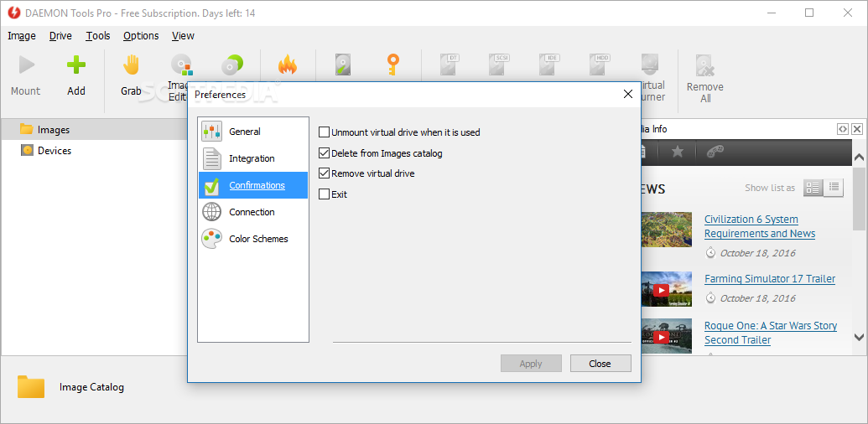Open General preferences section

(x=253, y=132)
